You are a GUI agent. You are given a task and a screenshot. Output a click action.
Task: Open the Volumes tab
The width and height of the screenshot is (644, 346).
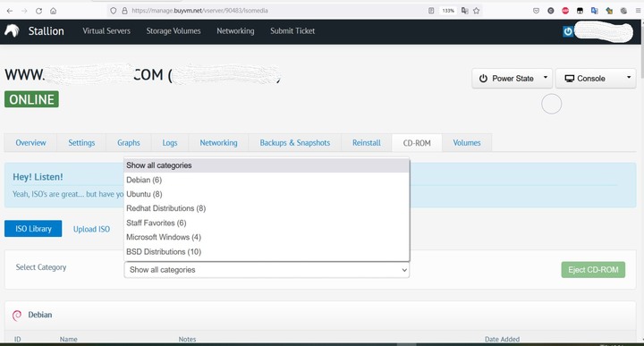pos(467,143)
